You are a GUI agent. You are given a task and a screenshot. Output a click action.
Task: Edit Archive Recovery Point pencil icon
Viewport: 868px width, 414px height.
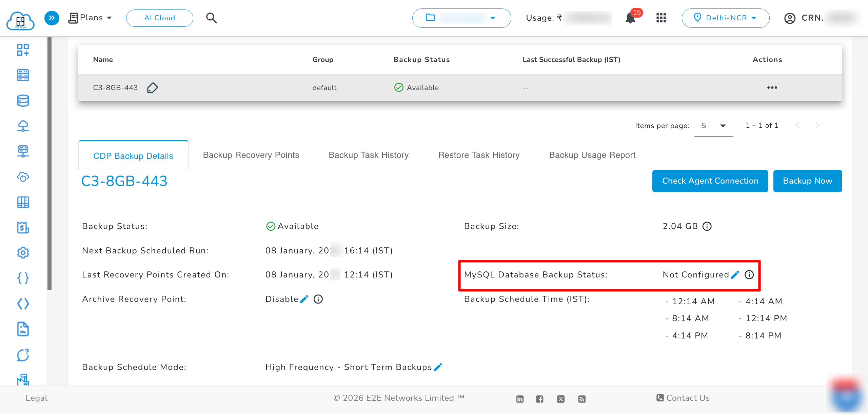pyautogui.click(x=304, y=299)
